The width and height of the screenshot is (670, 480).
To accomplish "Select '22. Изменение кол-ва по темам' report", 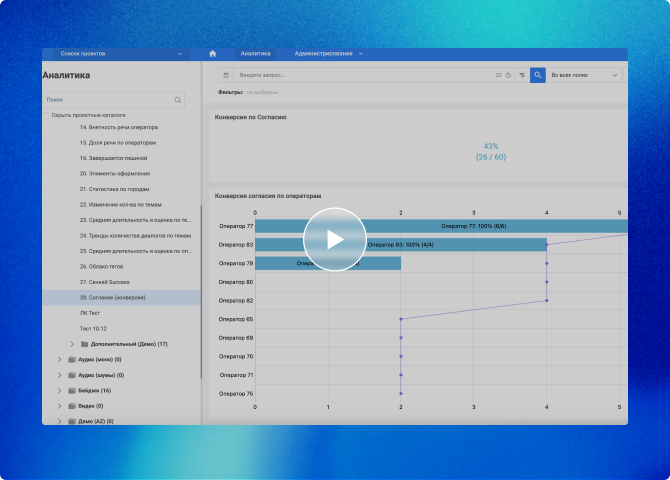I will point(120,205).
